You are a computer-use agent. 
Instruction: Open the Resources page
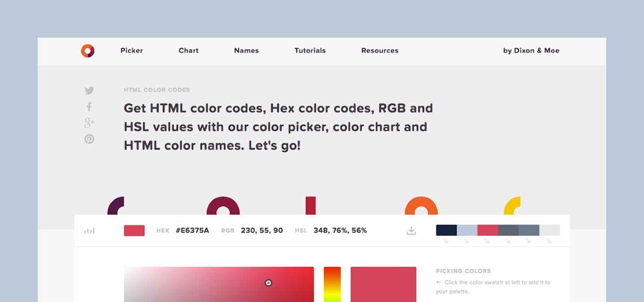pyautogui.click(x=379, y=51)
